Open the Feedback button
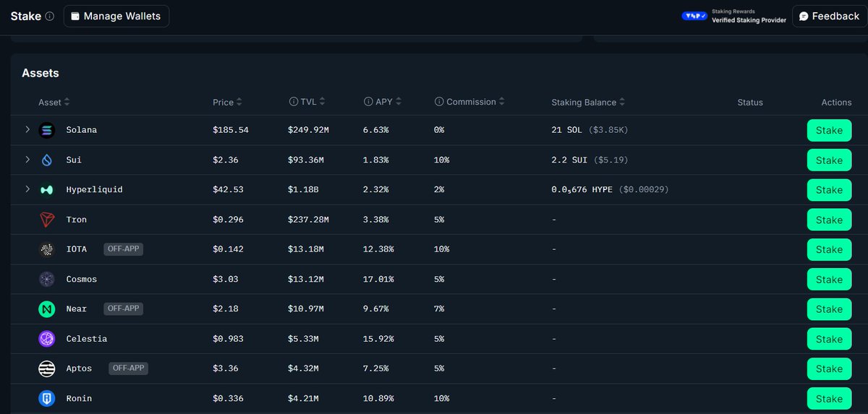Screen dimensions: 868x414 [x=830, y=16]
